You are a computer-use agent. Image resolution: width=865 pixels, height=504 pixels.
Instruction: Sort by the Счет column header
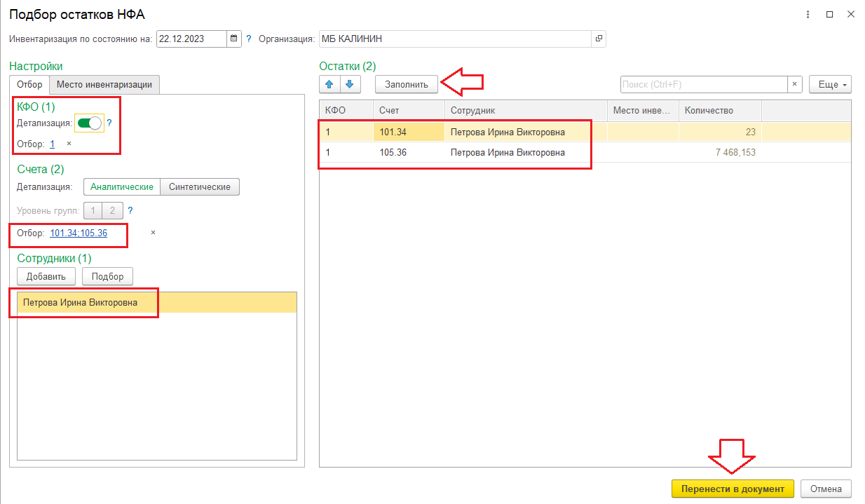[409, 111]
